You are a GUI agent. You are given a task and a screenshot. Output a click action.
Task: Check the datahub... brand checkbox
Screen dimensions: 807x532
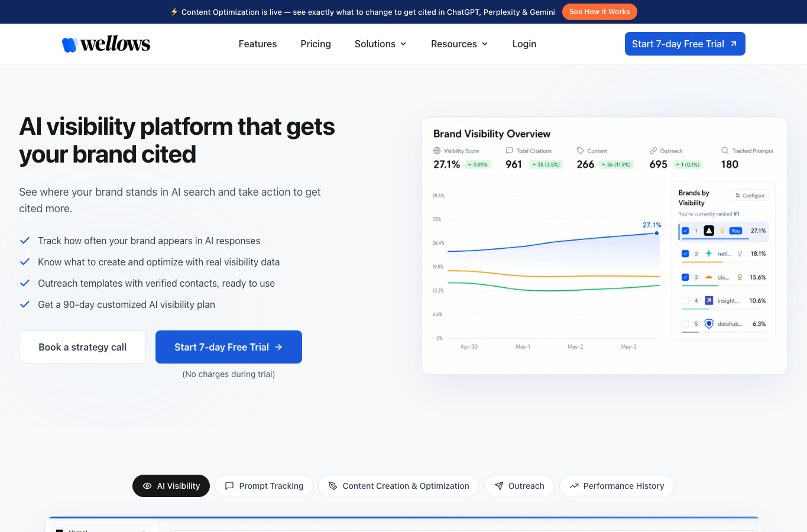(685, 324)
